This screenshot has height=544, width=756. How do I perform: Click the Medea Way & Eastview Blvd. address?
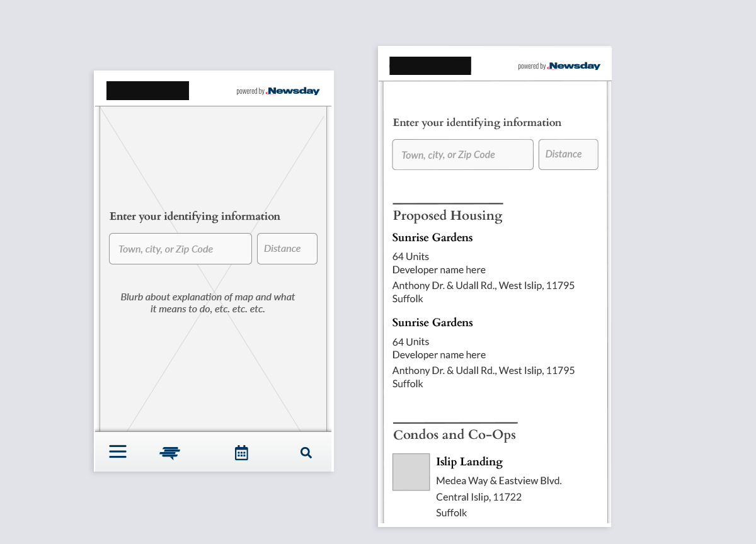tap(498, 480)
